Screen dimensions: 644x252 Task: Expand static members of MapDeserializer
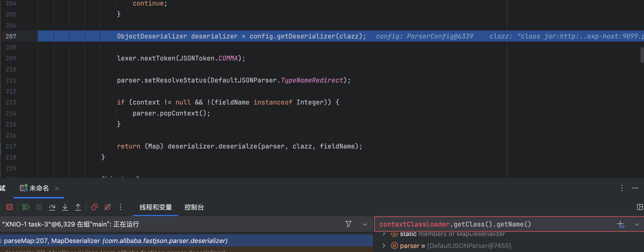point(384,234)
